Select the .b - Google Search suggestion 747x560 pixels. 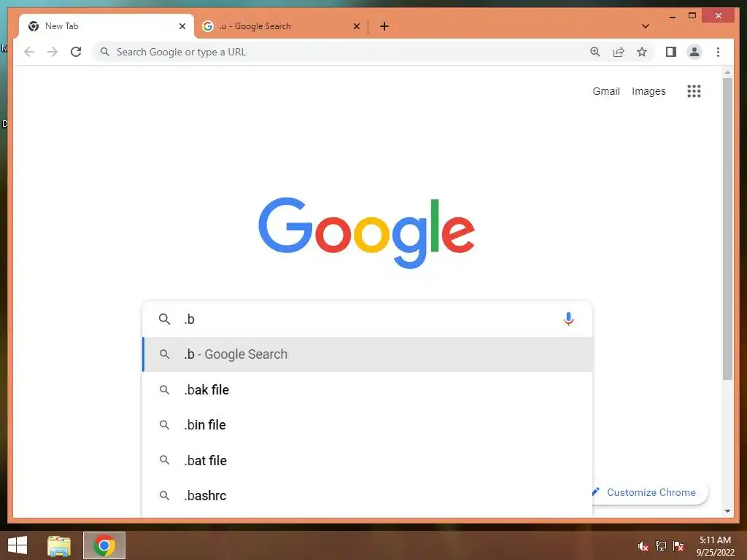[368, 354]
